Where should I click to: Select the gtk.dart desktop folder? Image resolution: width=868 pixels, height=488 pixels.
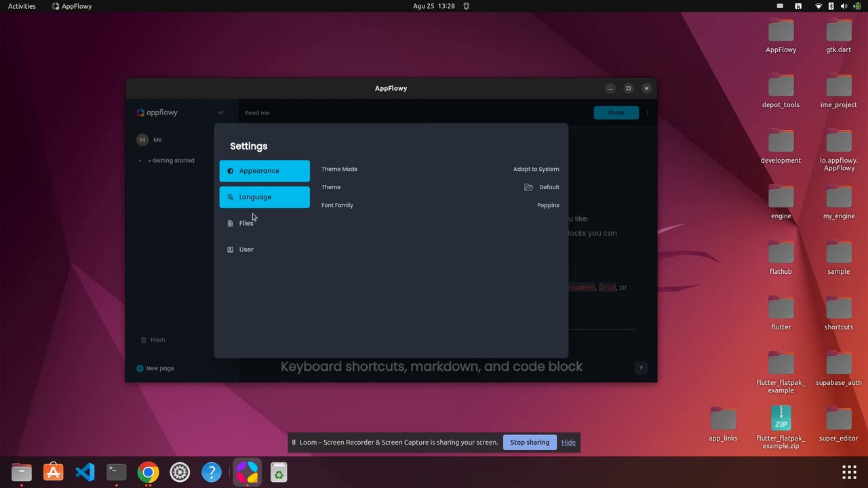(839, 36)
